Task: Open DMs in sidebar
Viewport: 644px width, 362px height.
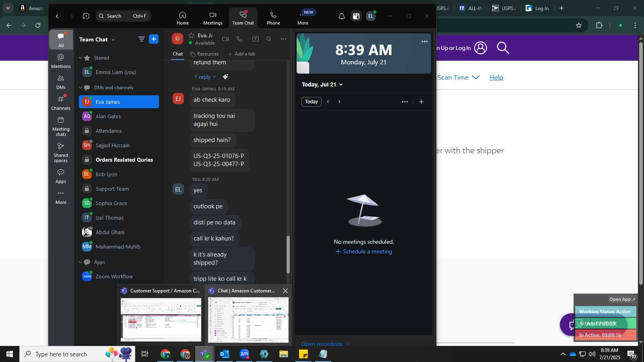Action: point(61,82)
